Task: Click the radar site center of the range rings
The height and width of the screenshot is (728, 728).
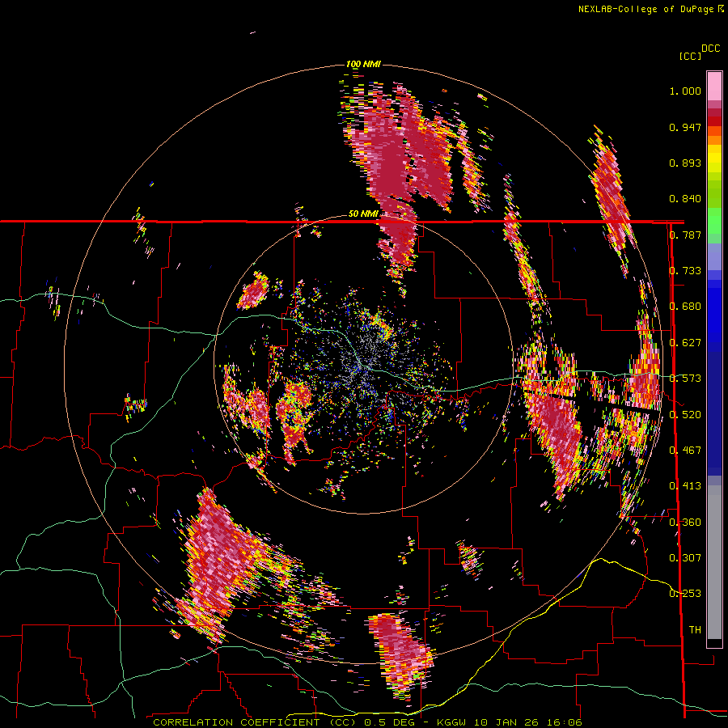Action: coord(363,365)
